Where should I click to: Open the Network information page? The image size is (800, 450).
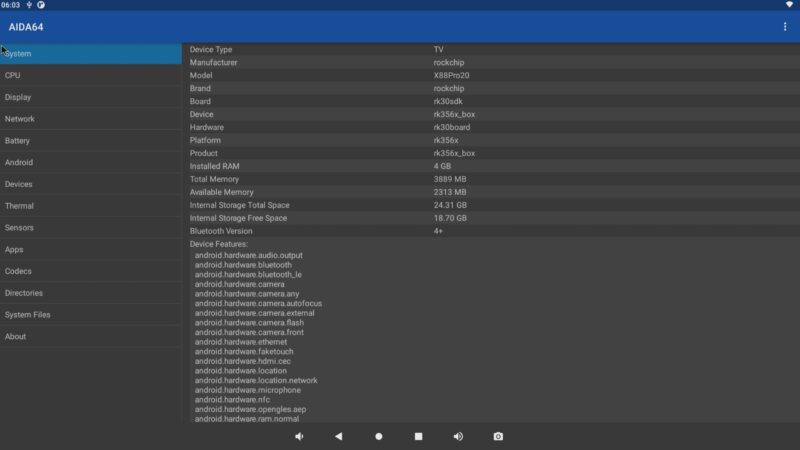click(90, 119)
